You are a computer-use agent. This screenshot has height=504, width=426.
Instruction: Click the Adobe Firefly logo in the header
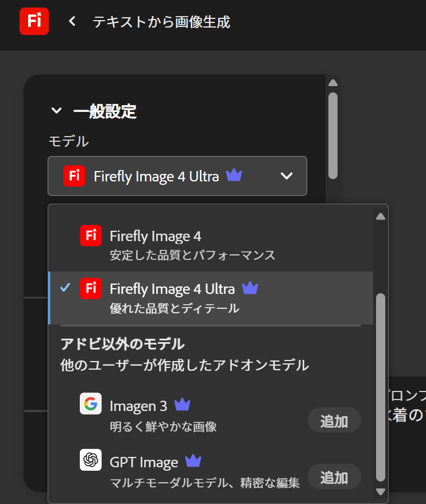(34, 21)
